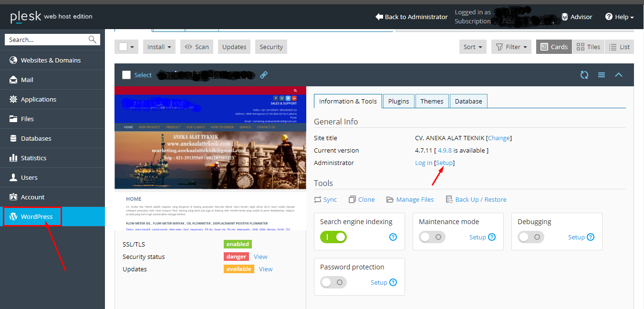Open the Advisor panel
The image size is (644, 309).
coord(577,17)
